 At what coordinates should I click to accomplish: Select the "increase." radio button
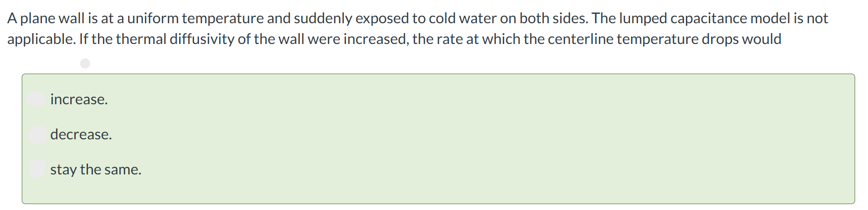tap(37, 99)
